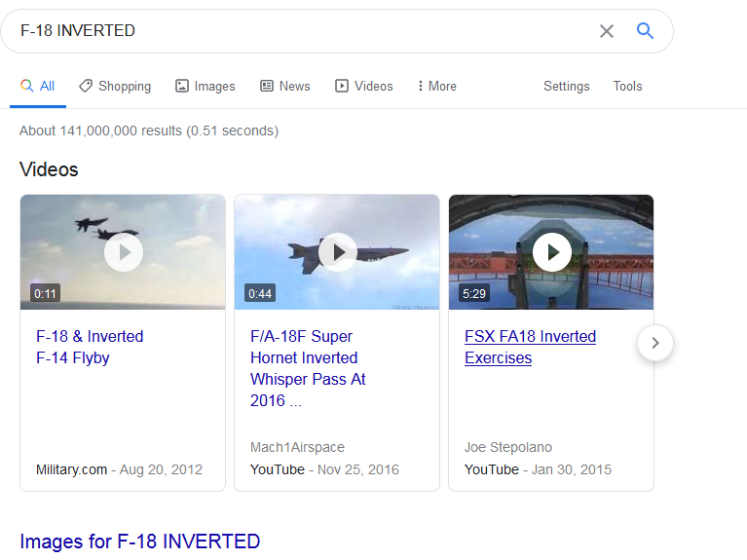Switch to the Images tab
The width and height of the screenshot is (747, 560).
(x=205, y=86)
